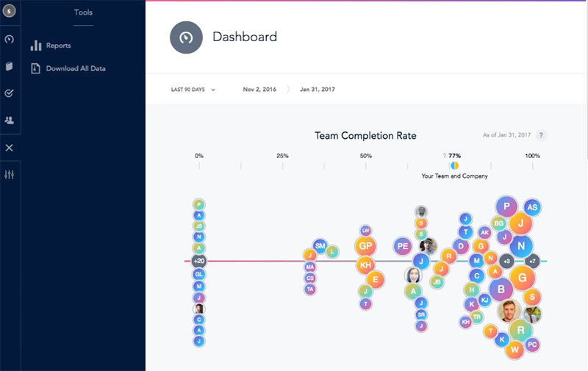Expand the +20 bubble at 0% column
Viewport: 588px width, 371px height.
pos(198,261)
